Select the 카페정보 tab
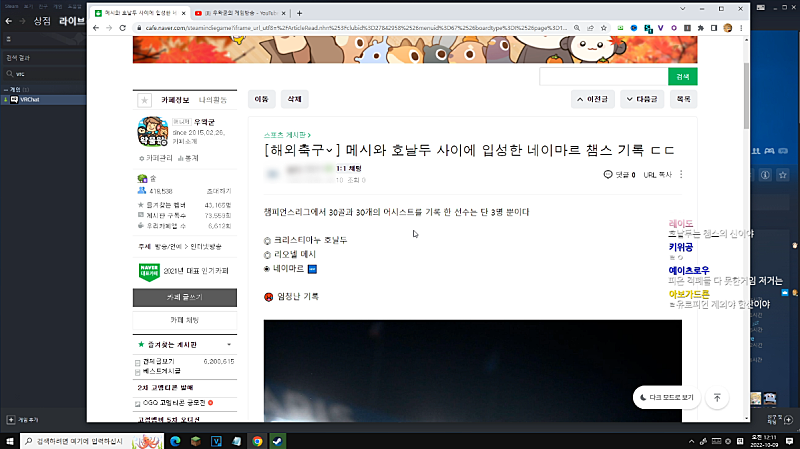Viewport: 800px width, 449px height. (175, 100)
